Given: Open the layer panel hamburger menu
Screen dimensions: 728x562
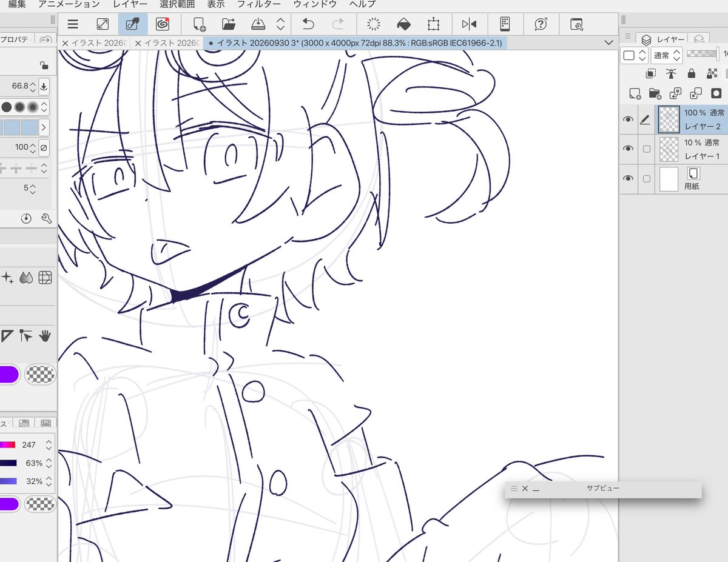Looking at the screenshot, I should pyautogui.click(x=628, y=36).
